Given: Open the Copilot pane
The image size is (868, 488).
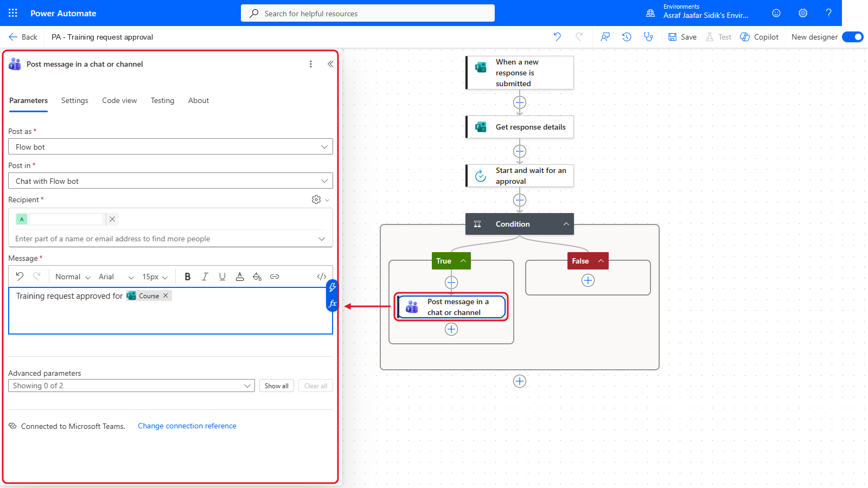Looking at the screenshot, I should 759,37.
